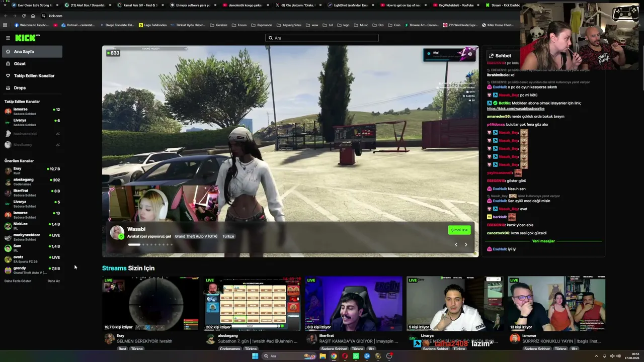Expand list with Daha Fazla Göster
644x362 pixels.
[x=18, y=281]
